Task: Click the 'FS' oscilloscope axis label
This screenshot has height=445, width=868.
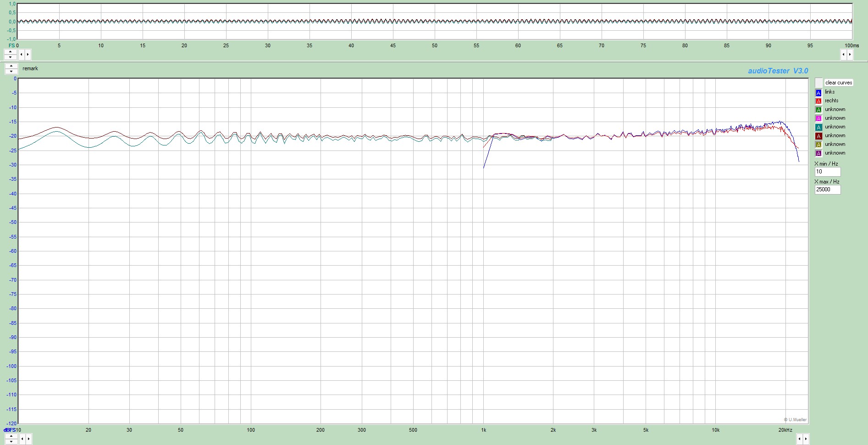Action: pyautogui.click(x=11, y=45)
